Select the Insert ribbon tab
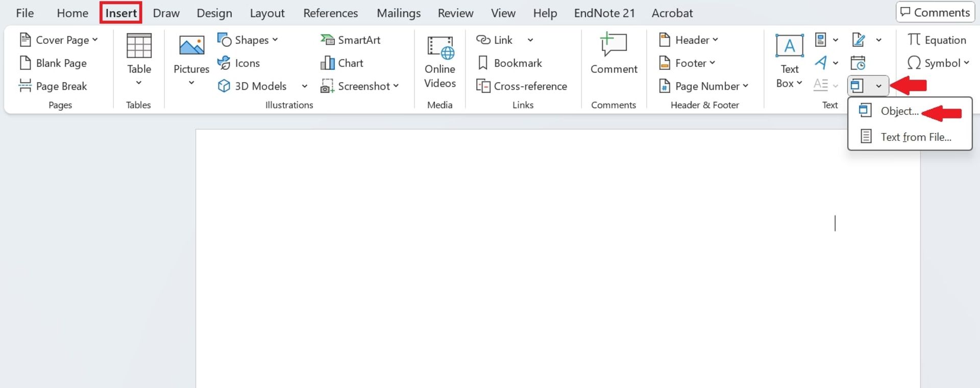 click(x=121, y=13)
